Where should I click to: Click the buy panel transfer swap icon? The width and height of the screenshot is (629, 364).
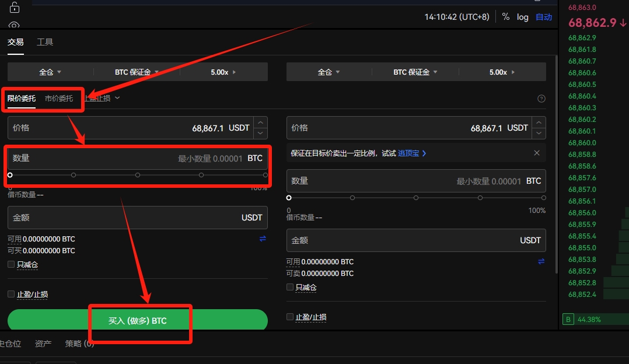pos(263,239)
